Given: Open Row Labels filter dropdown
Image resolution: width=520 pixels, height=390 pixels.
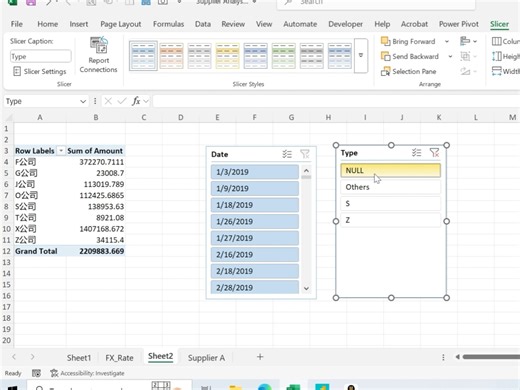Looking at the screenshot, I should pos(61,151).
